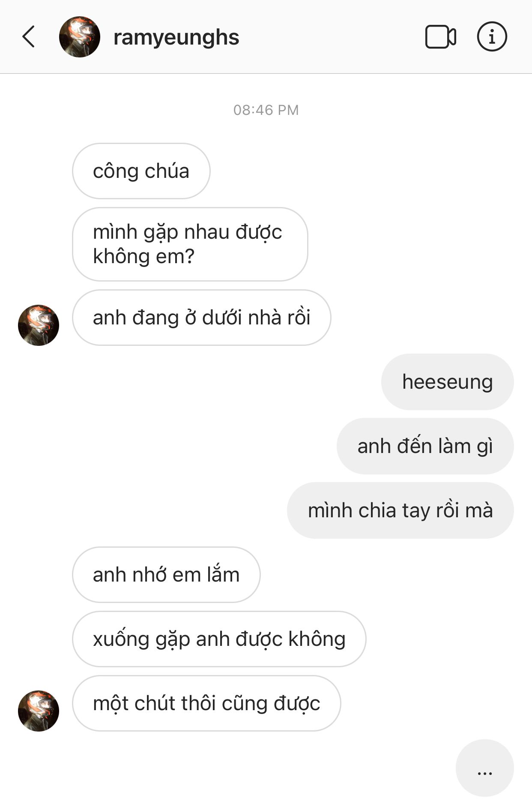Open the conversation info icon

click(492, 36)
